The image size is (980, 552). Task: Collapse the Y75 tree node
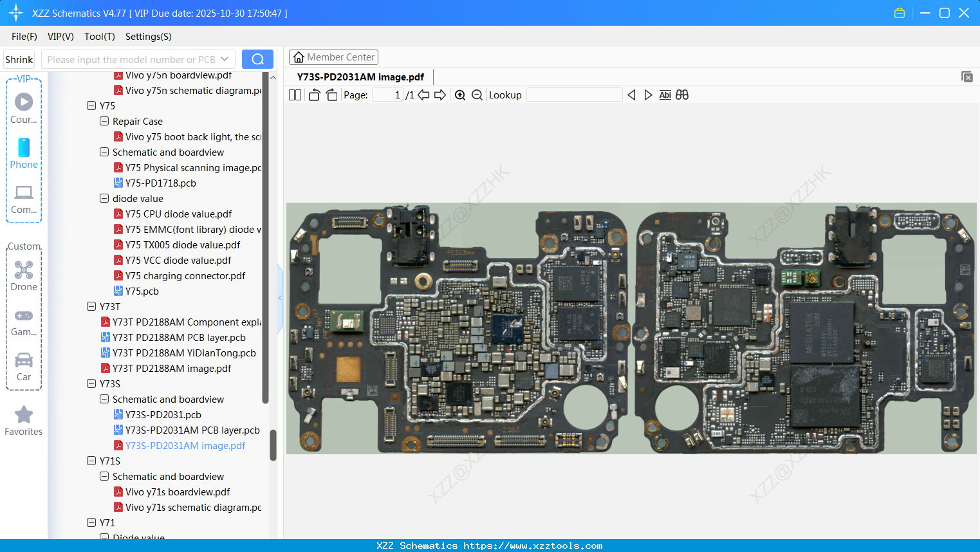click(91, 106)
